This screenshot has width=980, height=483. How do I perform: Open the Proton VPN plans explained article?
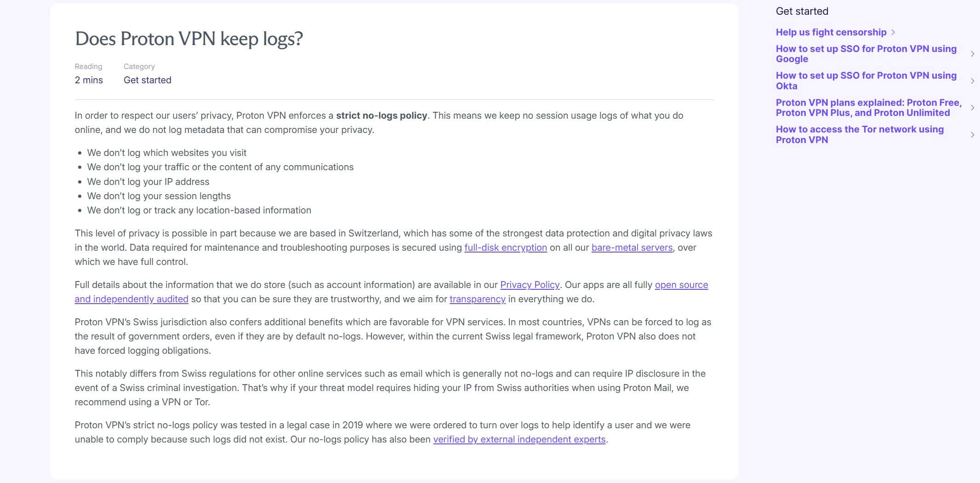868,108
